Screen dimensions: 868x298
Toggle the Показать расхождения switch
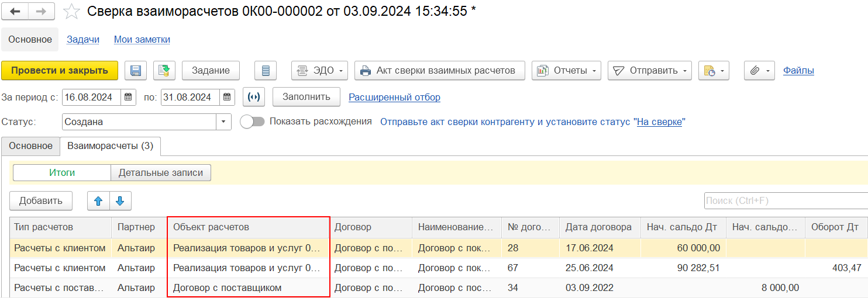[x=252, y=122]
